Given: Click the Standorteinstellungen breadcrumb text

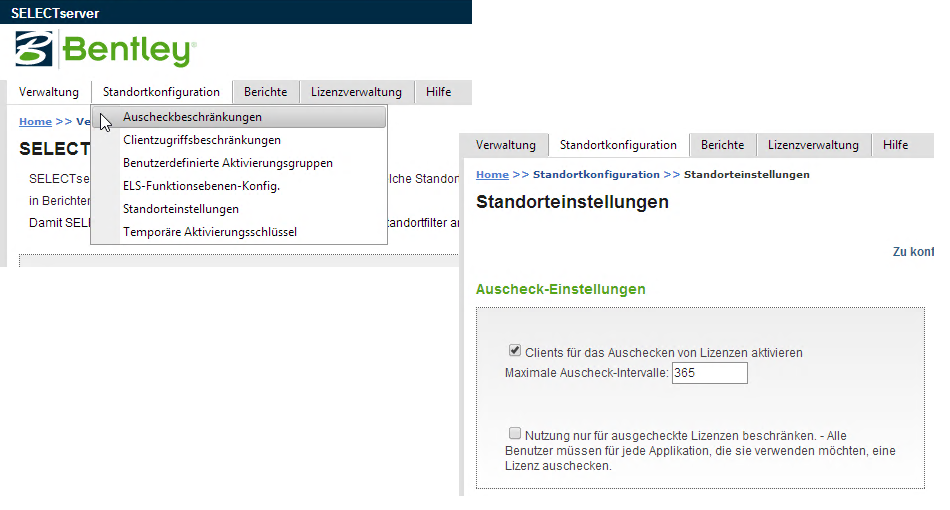Looking at the screenshot, I should click(x=746, y=174).
